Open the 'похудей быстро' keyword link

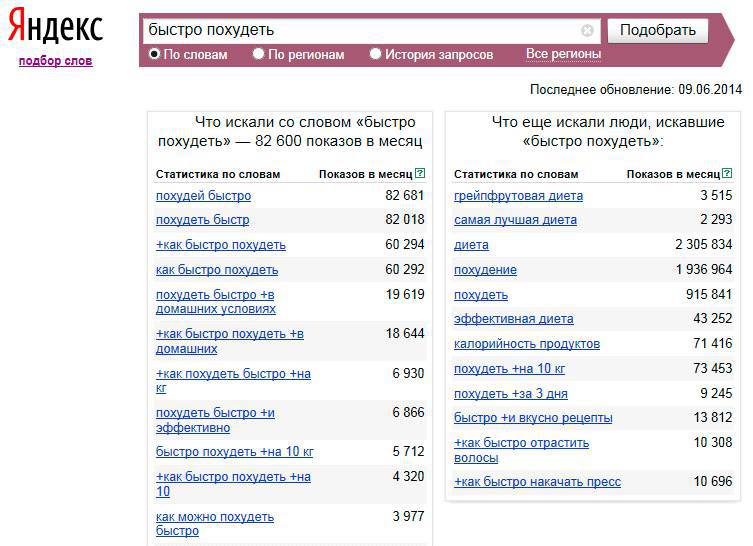tap(203, 196)
